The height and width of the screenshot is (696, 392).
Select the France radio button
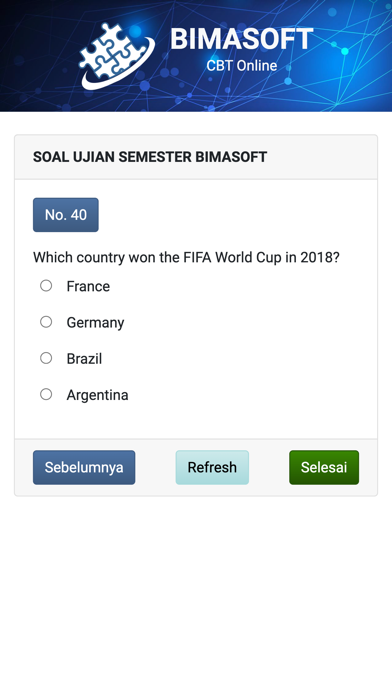click(46, 285)
